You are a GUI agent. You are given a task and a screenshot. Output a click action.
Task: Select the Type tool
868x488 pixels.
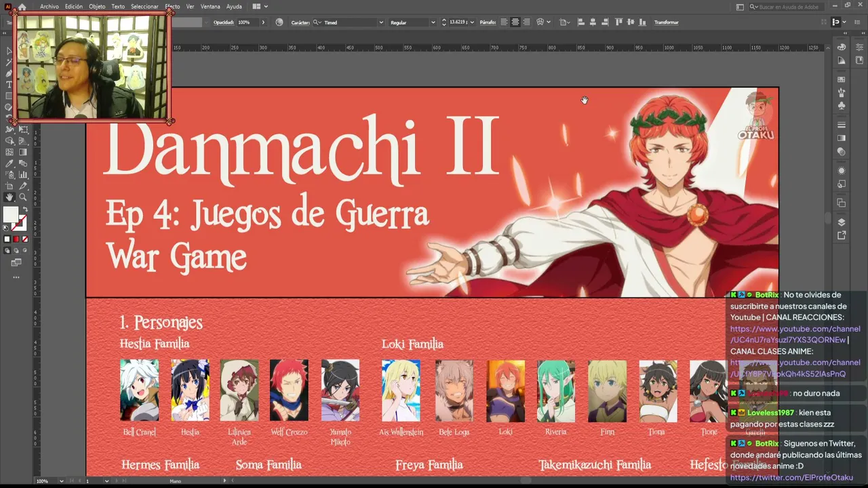[x=9, y=85]
